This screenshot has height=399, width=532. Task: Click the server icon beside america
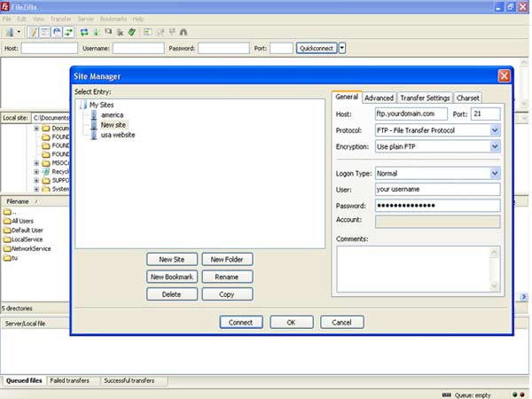point(94,115)
